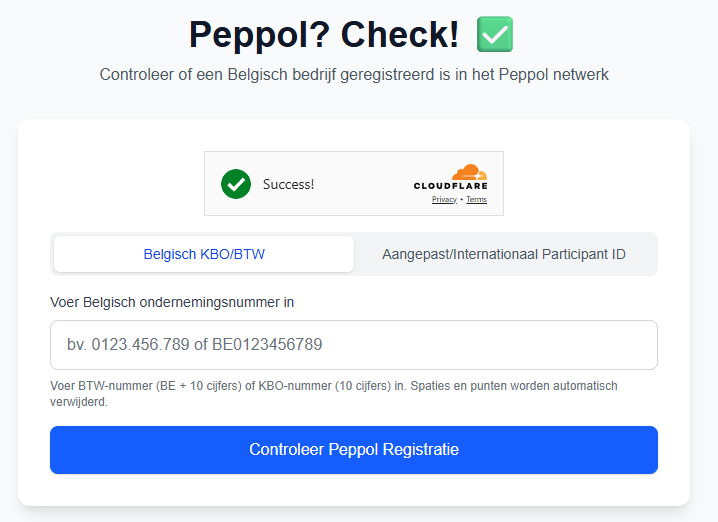Image resolution: width=718 pixels, height=522 pixels.
Task: Click the green Cloudflare success checkmark icon
Action: (236, 183)
